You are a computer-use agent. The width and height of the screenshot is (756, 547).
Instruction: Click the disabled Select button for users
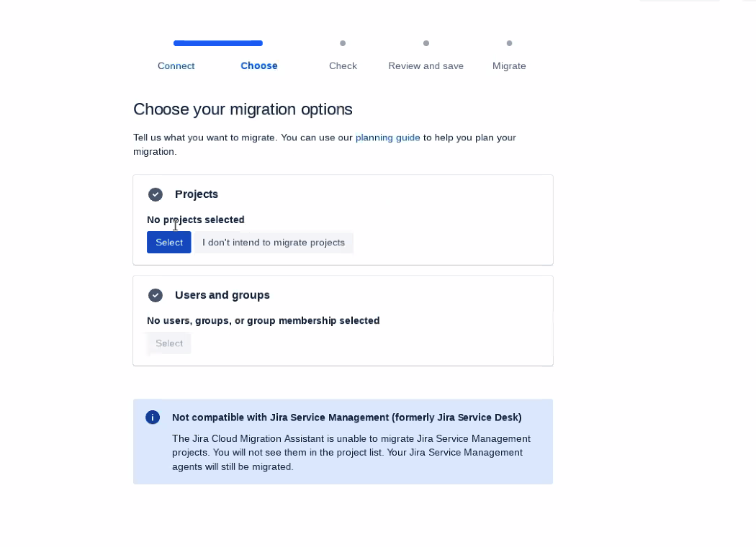(x=168, y=343)
